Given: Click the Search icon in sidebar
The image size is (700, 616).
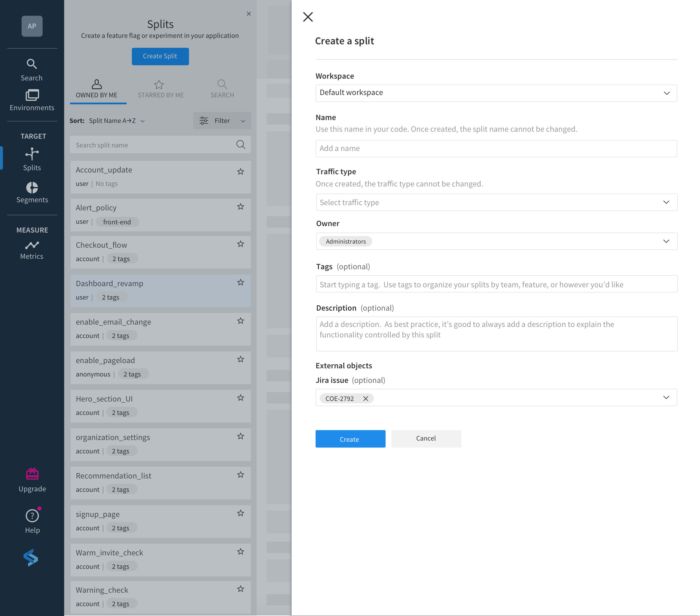Looking at the screenshot, I should click(32, 64).
